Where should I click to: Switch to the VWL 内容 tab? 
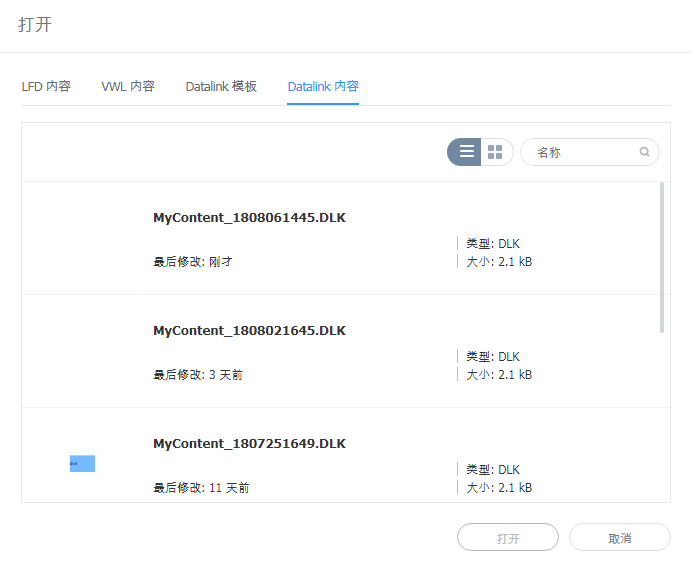tap(128, 86)
